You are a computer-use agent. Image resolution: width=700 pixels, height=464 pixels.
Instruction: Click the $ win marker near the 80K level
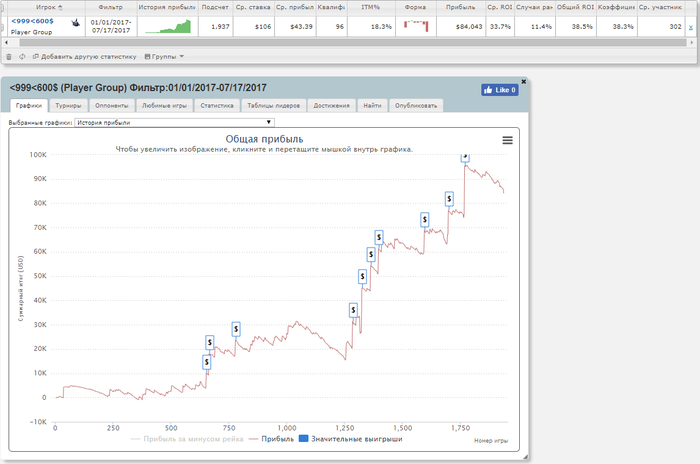click(x=449, y=199)
